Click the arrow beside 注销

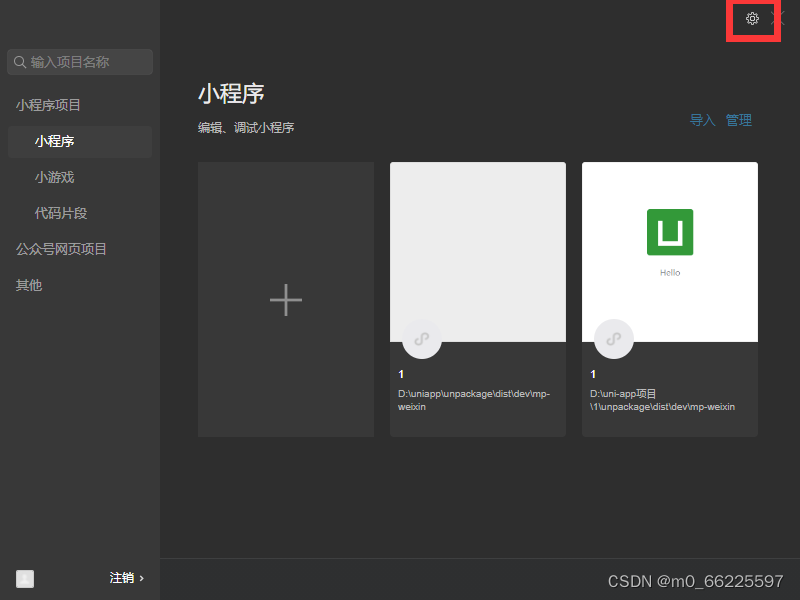[141, 578]
